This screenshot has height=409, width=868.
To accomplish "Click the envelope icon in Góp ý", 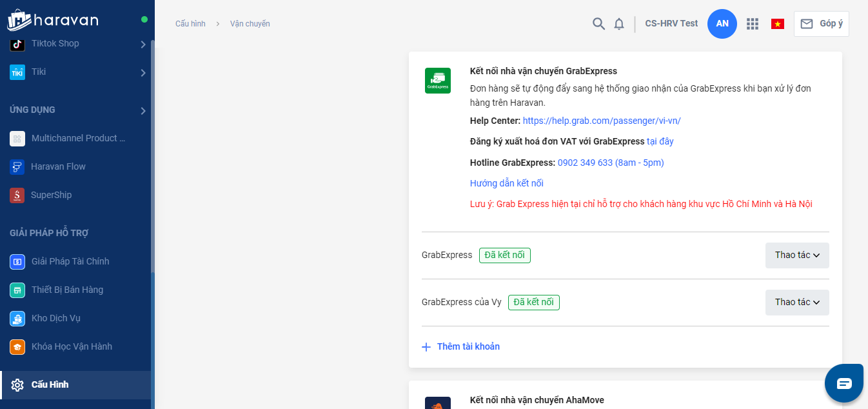I will (x=806, y=24).
